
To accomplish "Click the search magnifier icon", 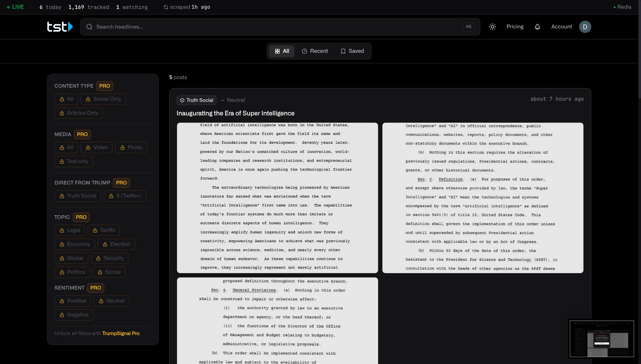I will [89, 27].
